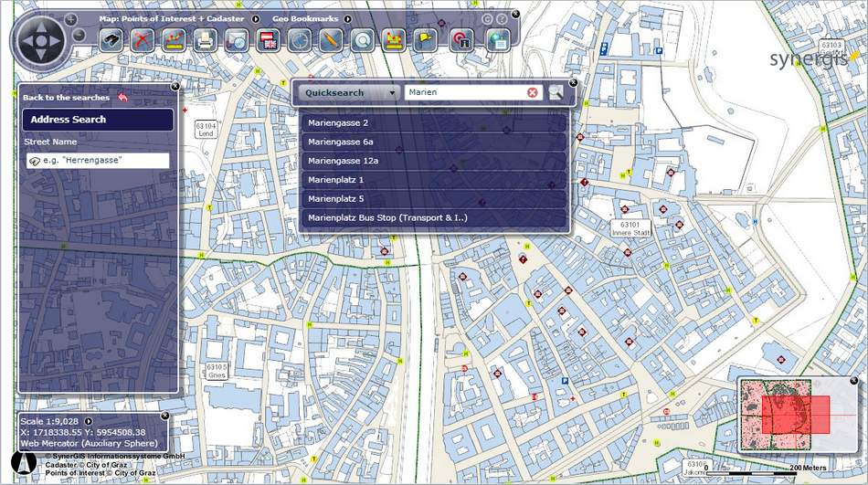Click the email map link icon
The image size is (868, 485).
tap(237, 41)
